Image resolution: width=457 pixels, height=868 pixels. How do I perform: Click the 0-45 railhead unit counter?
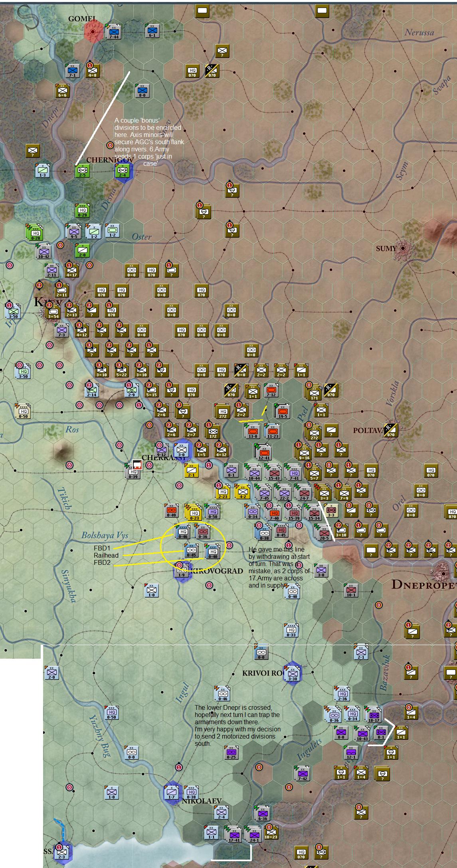192,550
